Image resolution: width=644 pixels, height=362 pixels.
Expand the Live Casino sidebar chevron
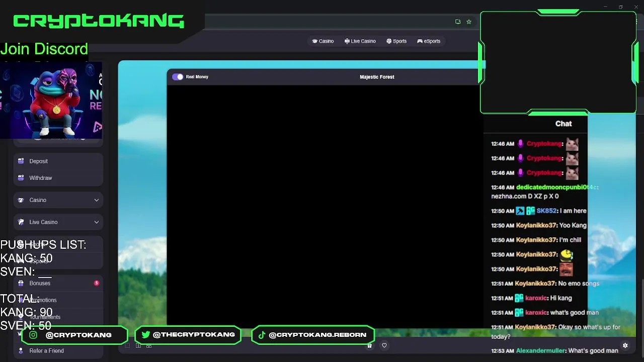[97, 222]
